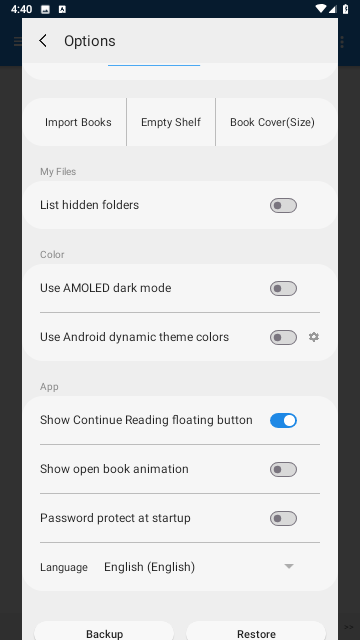
Task: Expand the Language dropdown arrow
Action: 289,567
